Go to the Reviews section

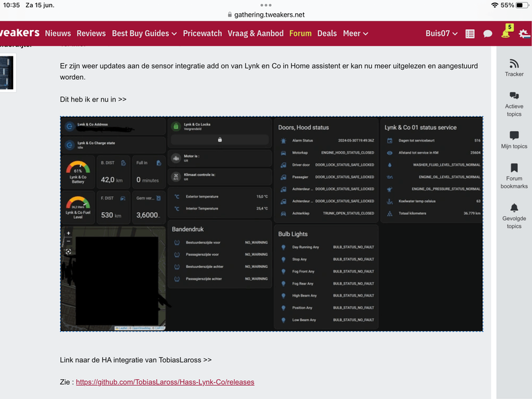tap(91, 33)
